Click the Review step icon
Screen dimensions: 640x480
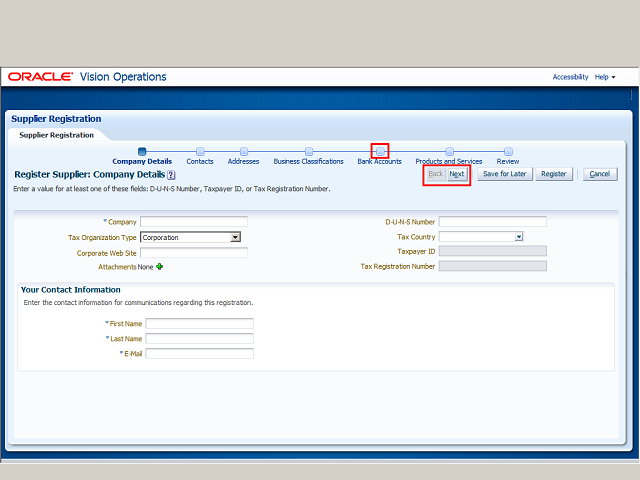tap(508, 151)
